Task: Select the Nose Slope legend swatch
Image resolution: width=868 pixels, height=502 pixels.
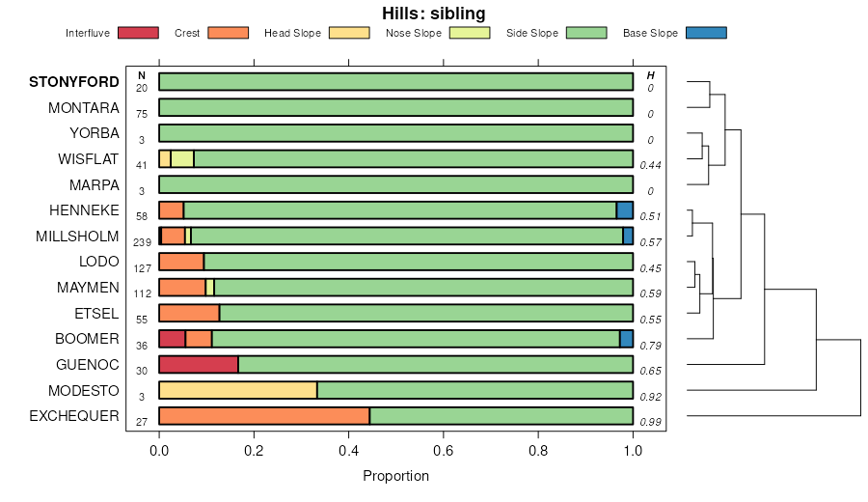Action: click(470, 33)
